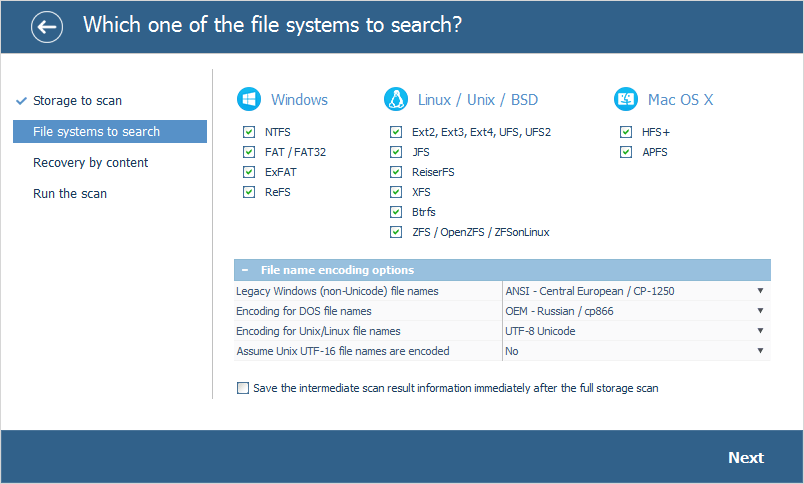Toggle the XFS checkbox
This screenshot has width=804, height=484.
click(396, 192)
